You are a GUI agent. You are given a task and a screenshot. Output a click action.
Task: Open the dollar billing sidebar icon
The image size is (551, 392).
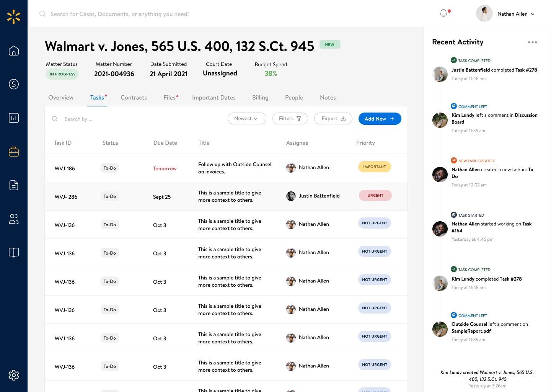pos(14,84)
